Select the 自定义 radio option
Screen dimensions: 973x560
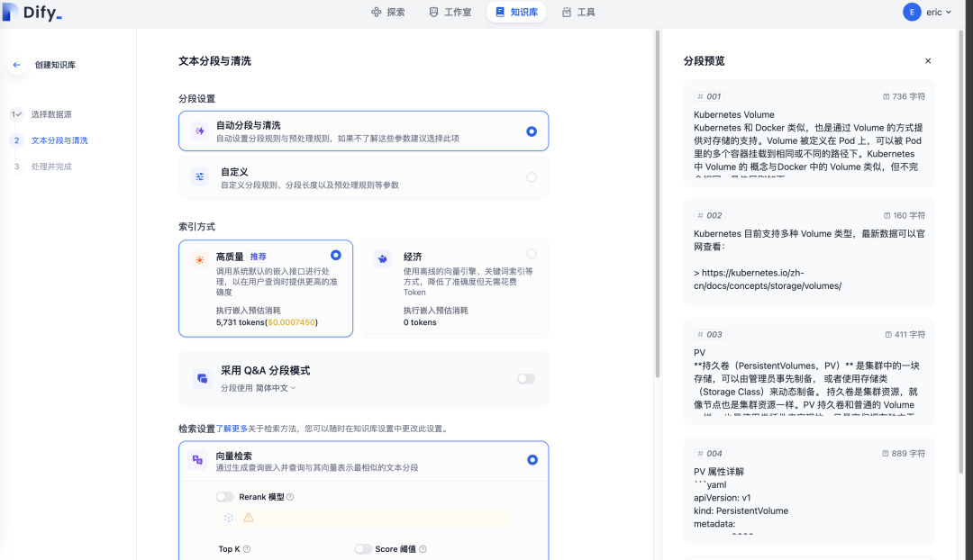click(532, 177)
